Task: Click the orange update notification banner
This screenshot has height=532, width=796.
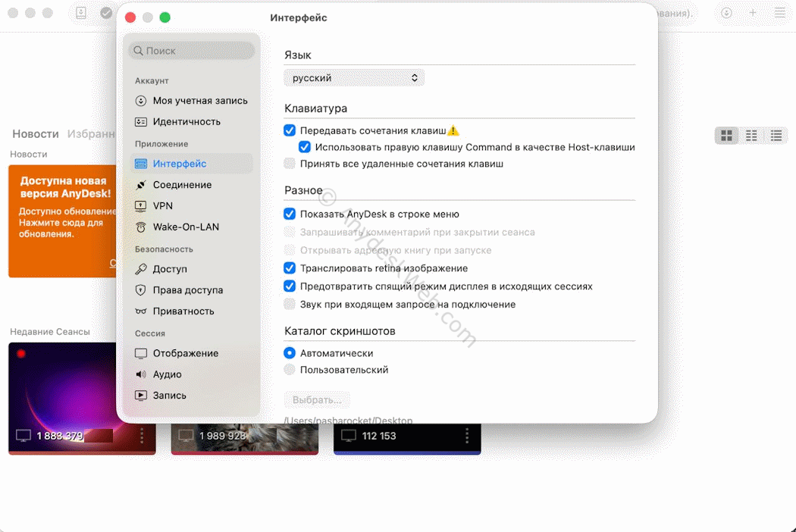Action: point(62,221)
